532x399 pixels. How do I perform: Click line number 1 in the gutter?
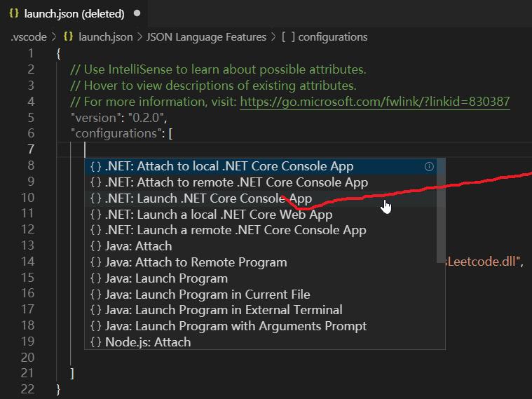click(x=31, y=53)
